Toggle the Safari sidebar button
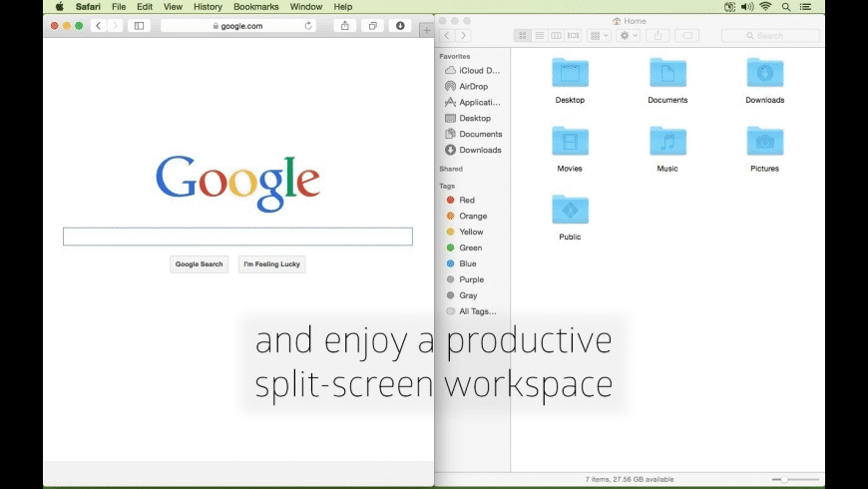 click(x=139, y=26)
